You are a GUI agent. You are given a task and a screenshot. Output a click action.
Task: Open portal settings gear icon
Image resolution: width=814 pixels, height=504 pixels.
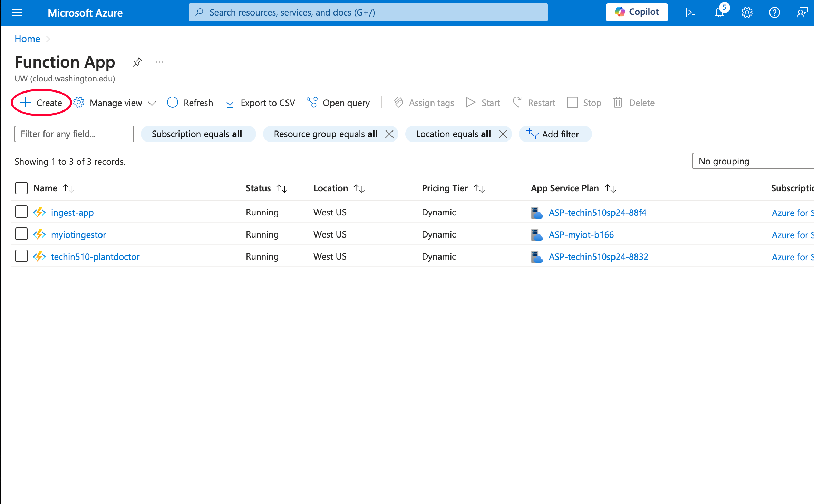point(747,13)
